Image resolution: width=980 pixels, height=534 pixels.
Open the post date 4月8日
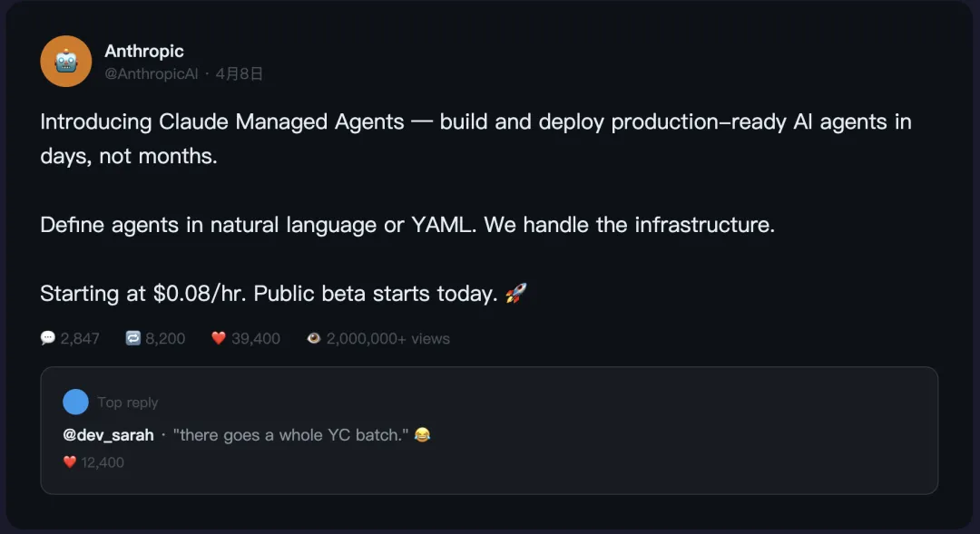(240, 74)
